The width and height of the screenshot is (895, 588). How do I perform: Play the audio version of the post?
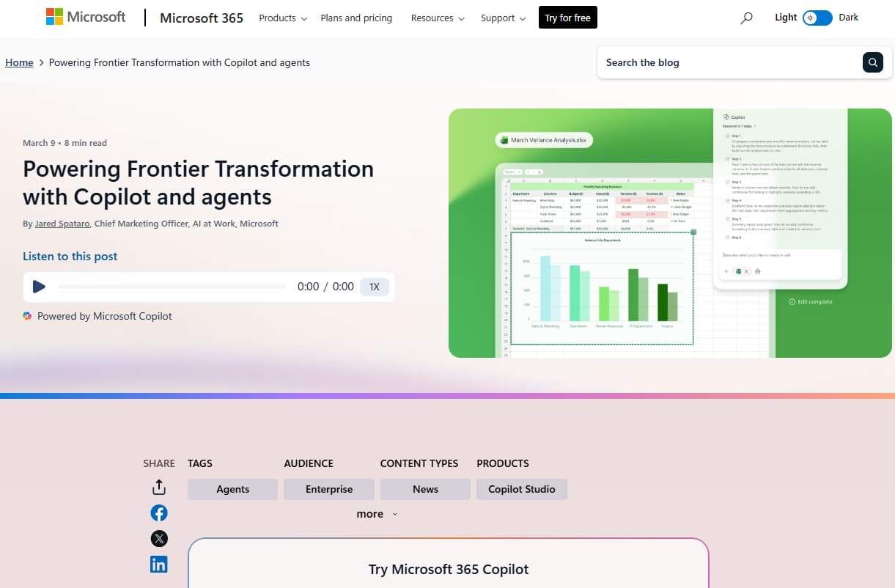click(x=40, y=287)
